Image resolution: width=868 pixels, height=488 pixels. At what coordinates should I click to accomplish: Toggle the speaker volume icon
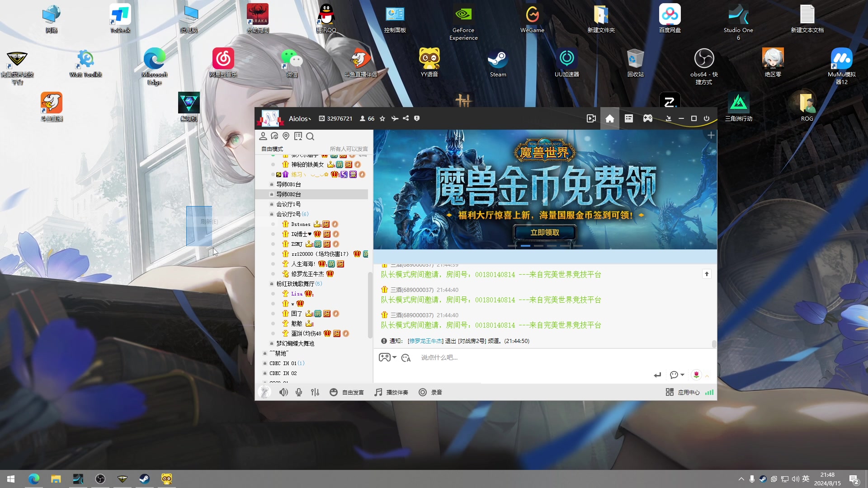click(283, 392)
